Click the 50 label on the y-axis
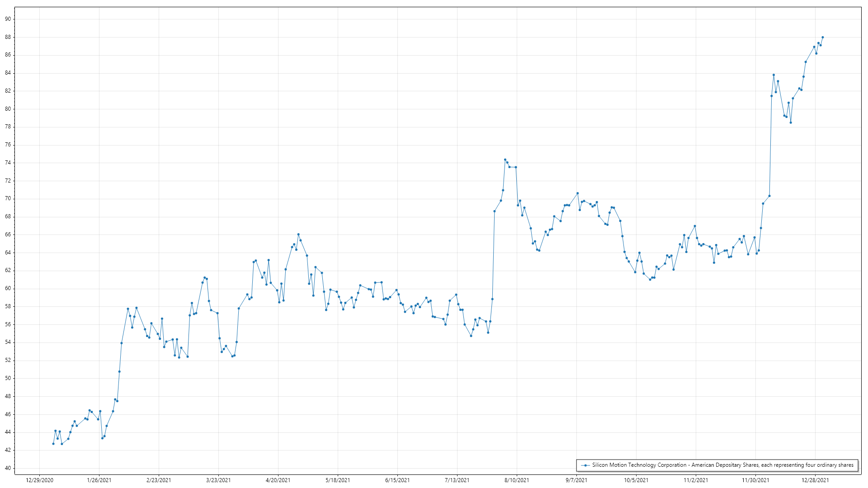868x488 pixels. 8,378
